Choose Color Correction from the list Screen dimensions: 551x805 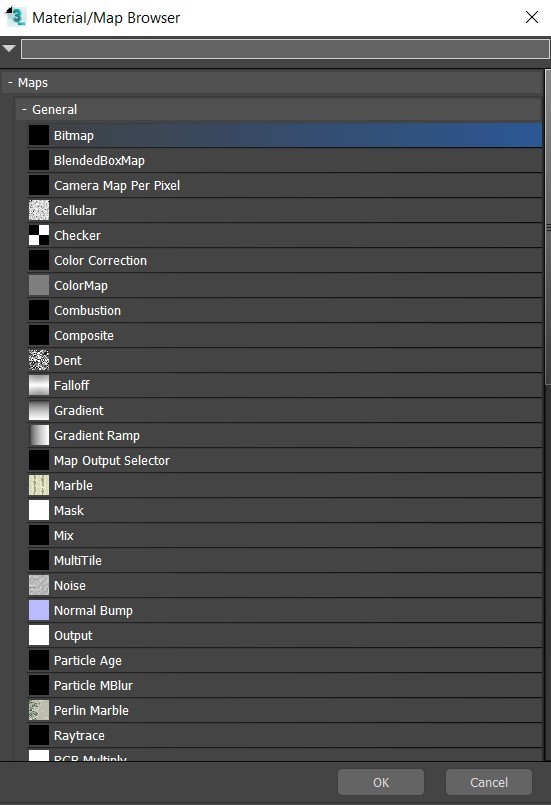click(x=285, y=260)
